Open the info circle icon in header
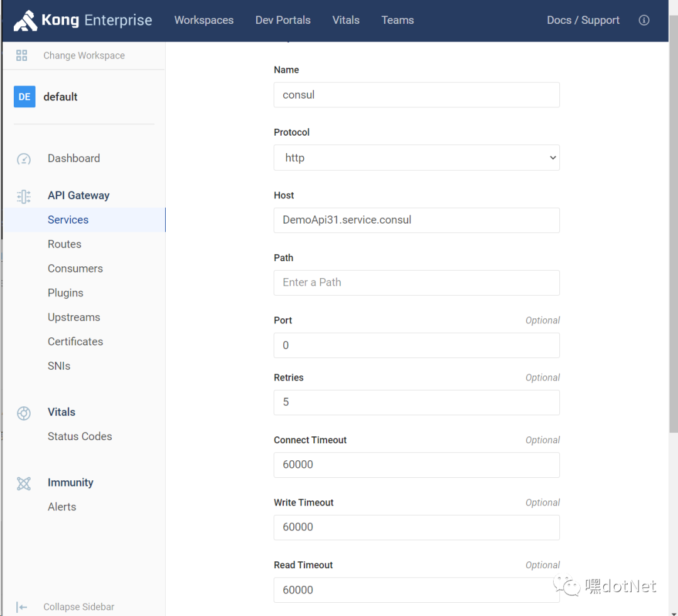 click(644, 20)
